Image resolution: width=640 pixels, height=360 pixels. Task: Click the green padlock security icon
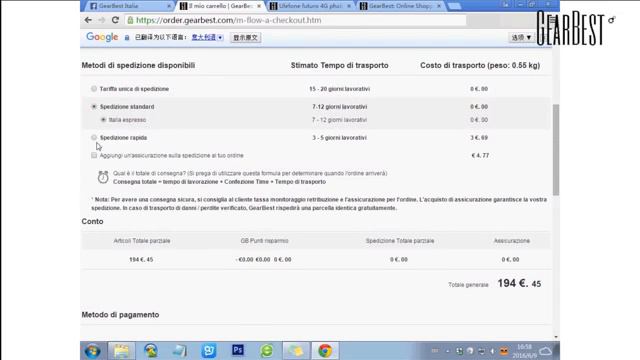(130, 20)
